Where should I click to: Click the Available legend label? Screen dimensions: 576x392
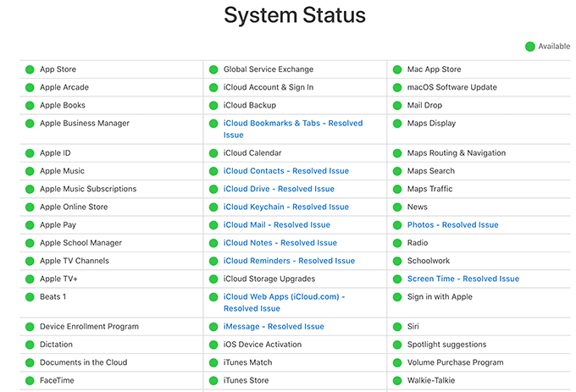(554, 47)
